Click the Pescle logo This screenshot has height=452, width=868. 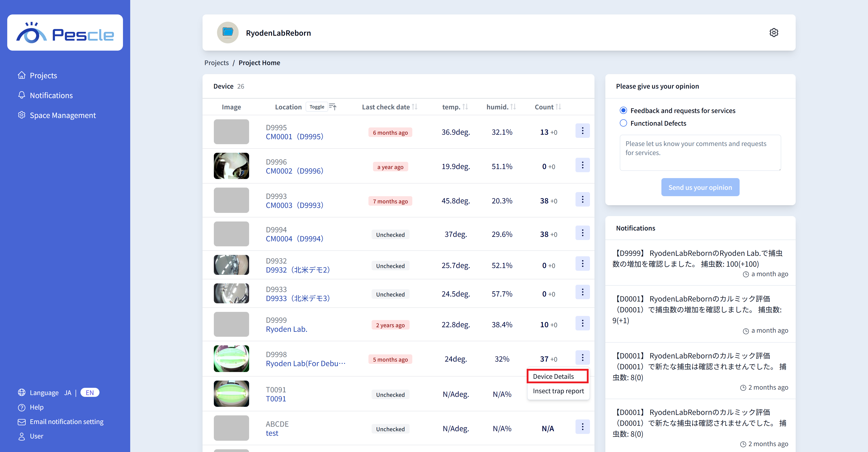(x=65, y=33)
